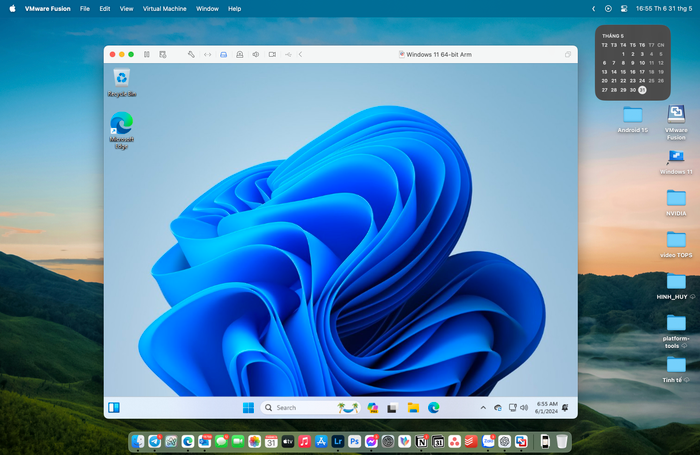700x455 pixels.
Task: Click the cloud sync icon in the Windows tray
Action: 498,408
